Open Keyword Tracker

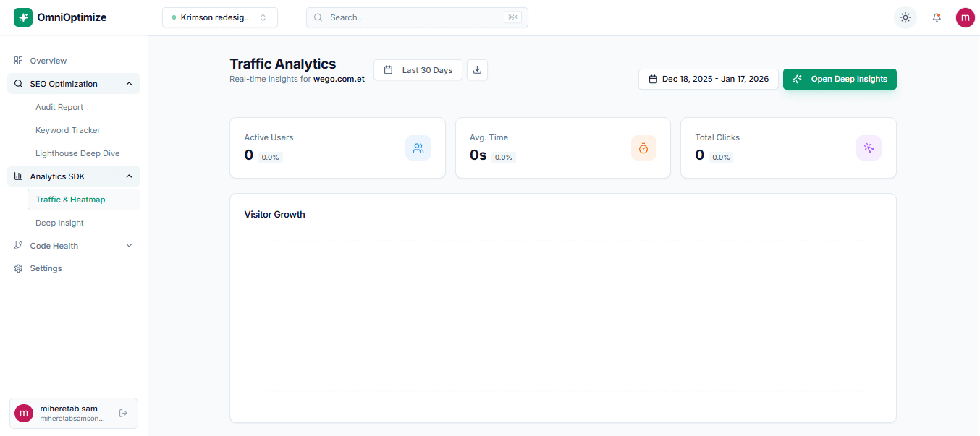[68, 130]
